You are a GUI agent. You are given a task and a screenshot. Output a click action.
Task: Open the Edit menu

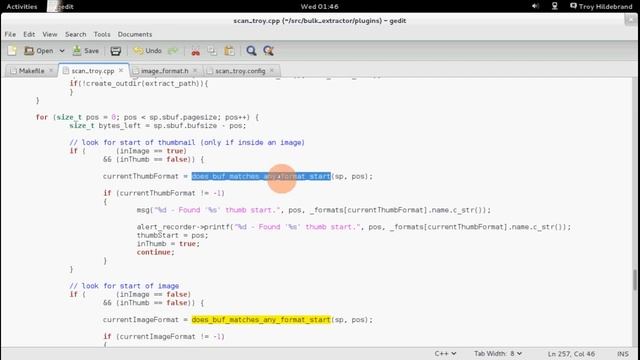29,34
